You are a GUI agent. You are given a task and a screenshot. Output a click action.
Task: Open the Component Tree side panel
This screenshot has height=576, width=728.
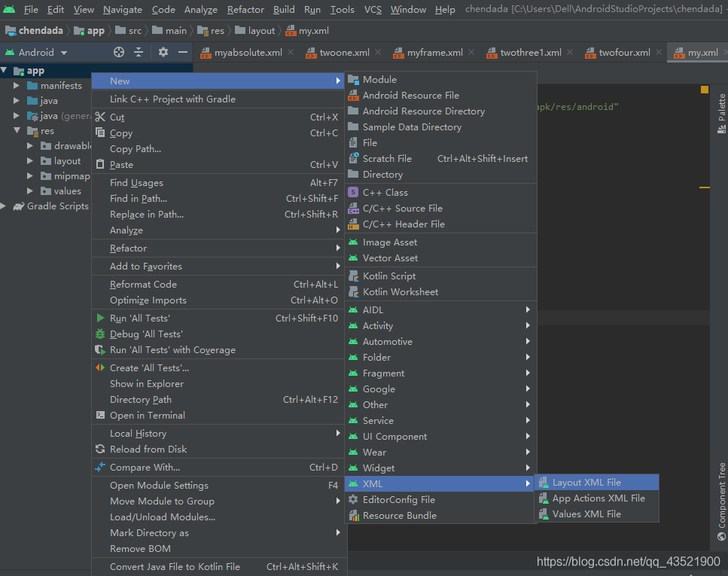721,501
